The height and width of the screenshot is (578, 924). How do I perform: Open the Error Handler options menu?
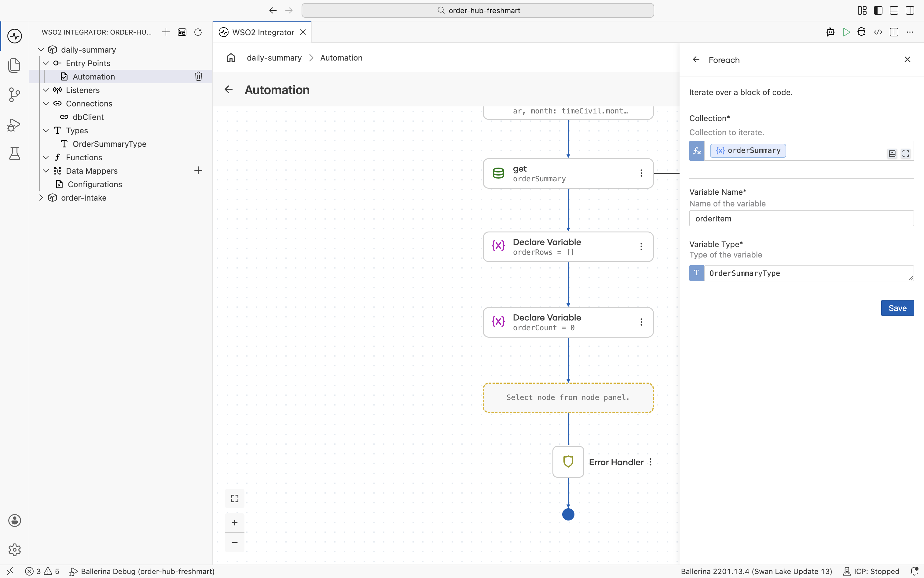point(650,462)
